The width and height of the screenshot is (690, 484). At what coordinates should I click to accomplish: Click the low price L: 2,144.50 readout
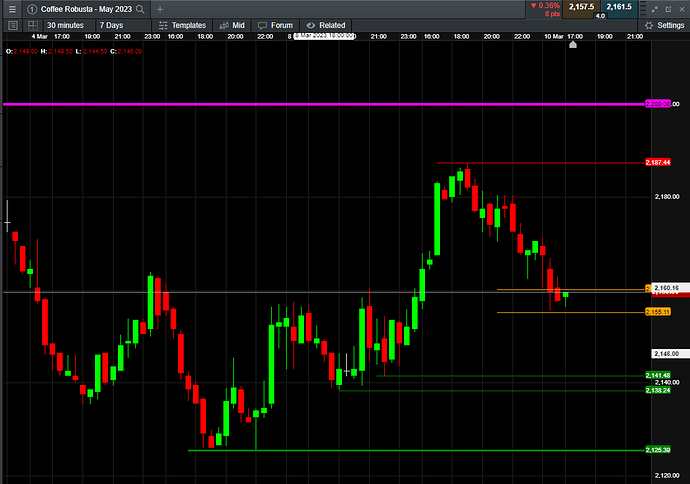pos(91,51)
